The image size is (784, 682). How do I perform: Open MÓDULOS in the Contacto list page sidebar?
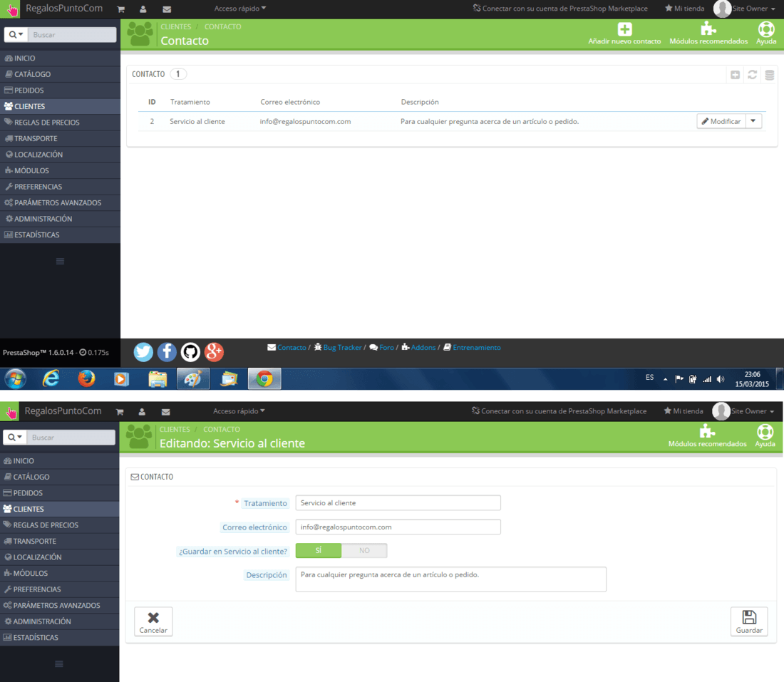tap(60, 170)
